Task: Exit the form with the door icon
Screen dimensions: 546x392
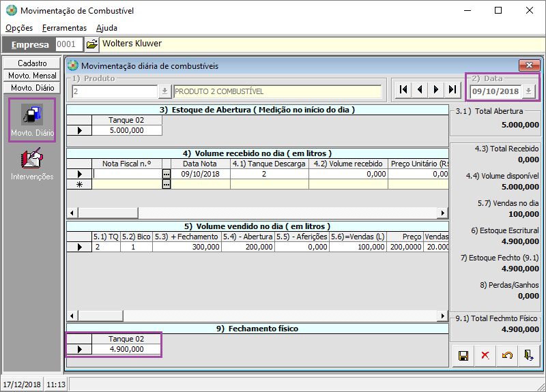Action: click(x=529, y=356)
